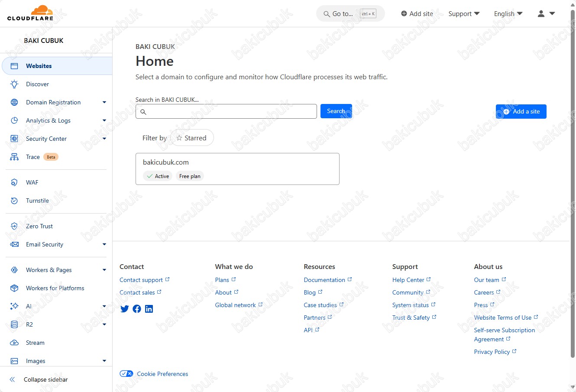Click the Cloudflare logo
Image resolution: width=576 pixels, height=392 pixels.
[x=30, y=13]
